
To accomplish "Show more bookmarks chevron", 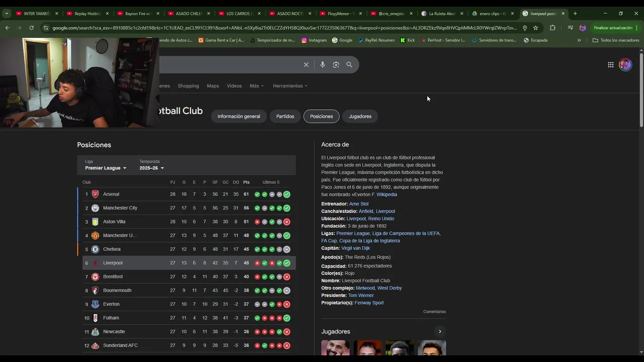I will point(579,40).
